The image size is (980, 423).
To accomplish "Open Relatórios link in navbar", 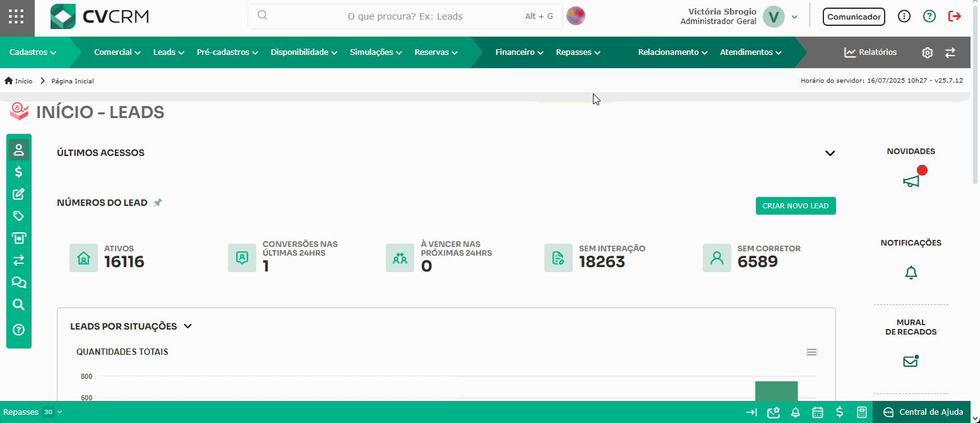I will tap(870, 52).
